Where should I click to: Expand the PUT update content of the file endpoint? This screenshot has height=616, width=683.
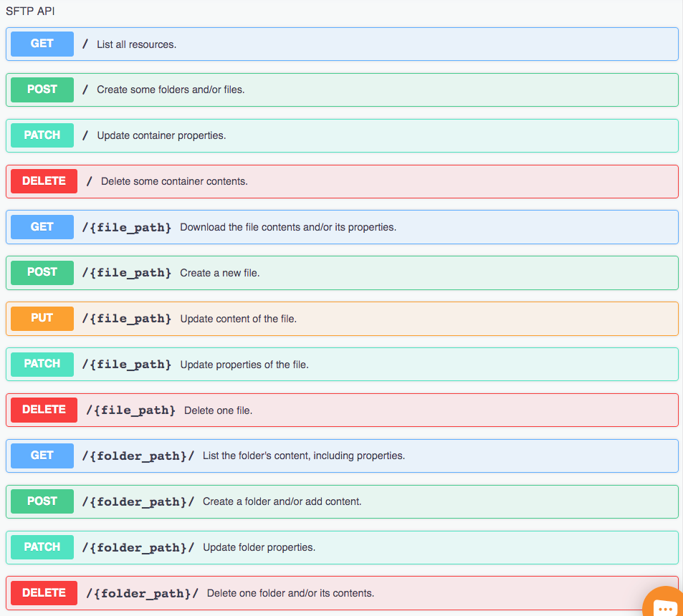click(358, 318)
